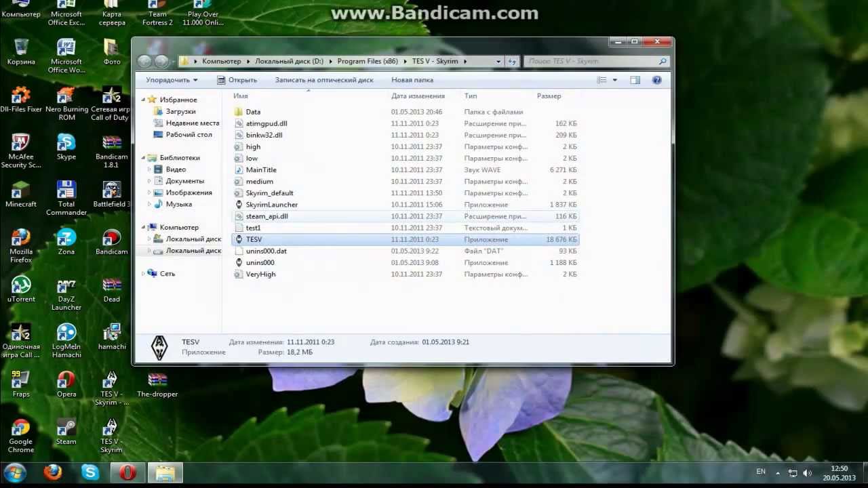This screenshot has height=488, width=868.
Task: Open Bandicam 1.8.1 desktop shortcut
Action: [112, 151]
